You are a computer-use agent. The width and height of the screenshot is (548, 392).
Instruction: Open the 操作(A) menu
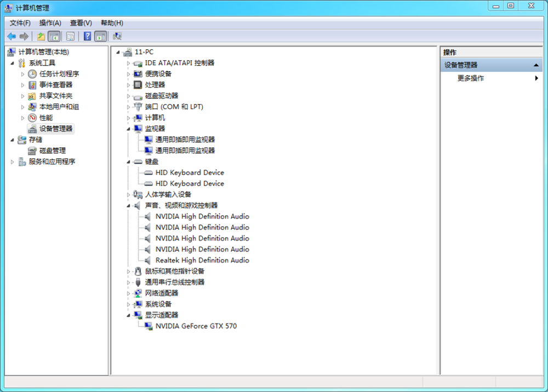[x=50, y=23]
